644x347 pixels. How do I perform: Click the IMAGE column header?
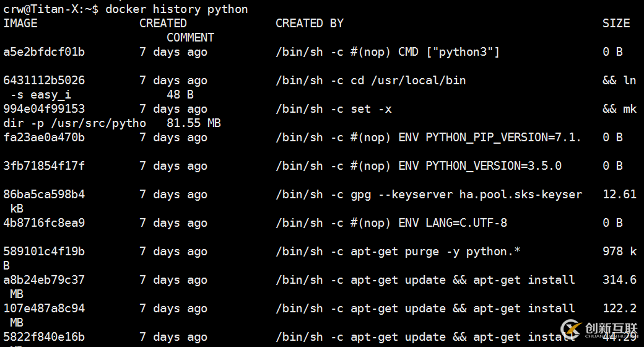point(20,24)
